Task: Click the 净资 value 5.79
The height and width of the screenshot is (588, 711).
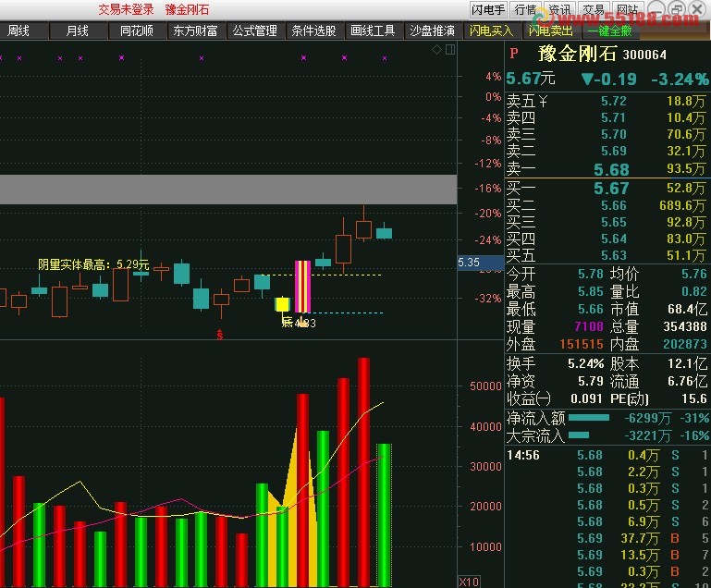Action: pos(591,381)
